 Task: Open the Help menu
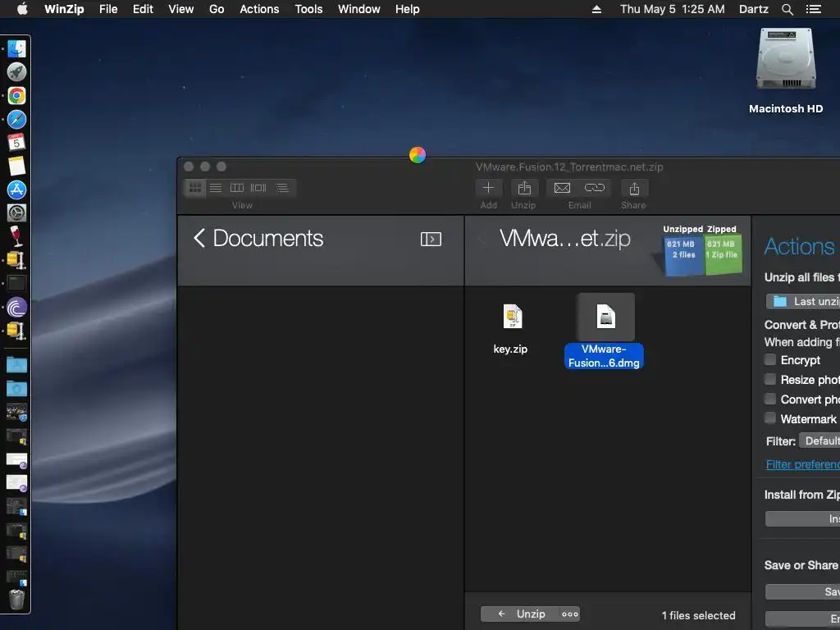click(407, 9)
